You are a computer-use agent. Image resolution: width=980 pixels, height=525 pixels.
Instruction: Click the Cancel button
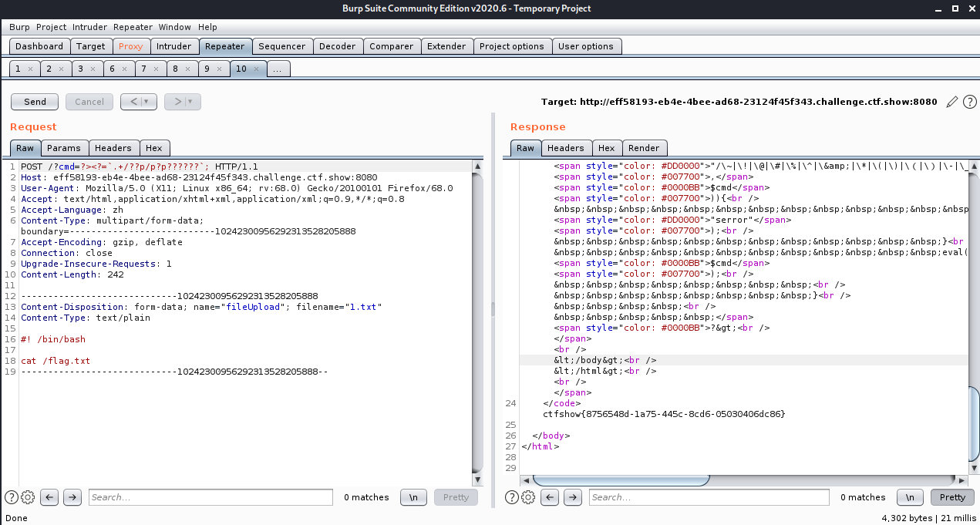(89, 102)
